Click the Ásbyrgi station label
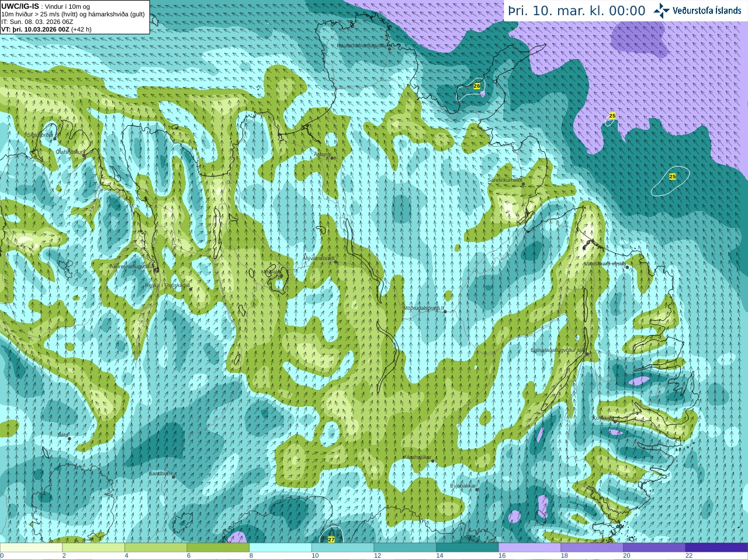The image size is (748, 560). [323, 155]
